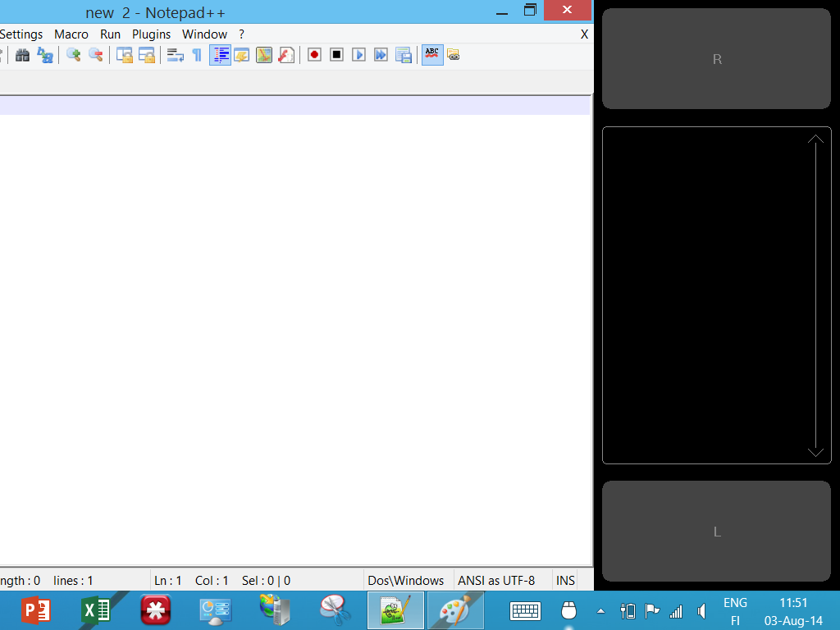Screen dimensions: 840x630
Task: Switch to Notepad++ on the taskbar
Action: (x=395, y=610)
